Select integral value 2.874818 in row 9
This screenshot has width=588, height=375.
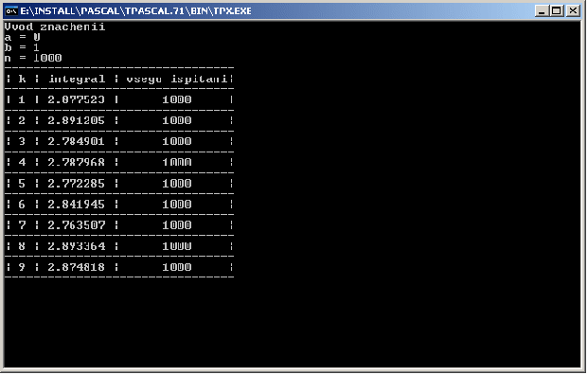pos(76,267)
